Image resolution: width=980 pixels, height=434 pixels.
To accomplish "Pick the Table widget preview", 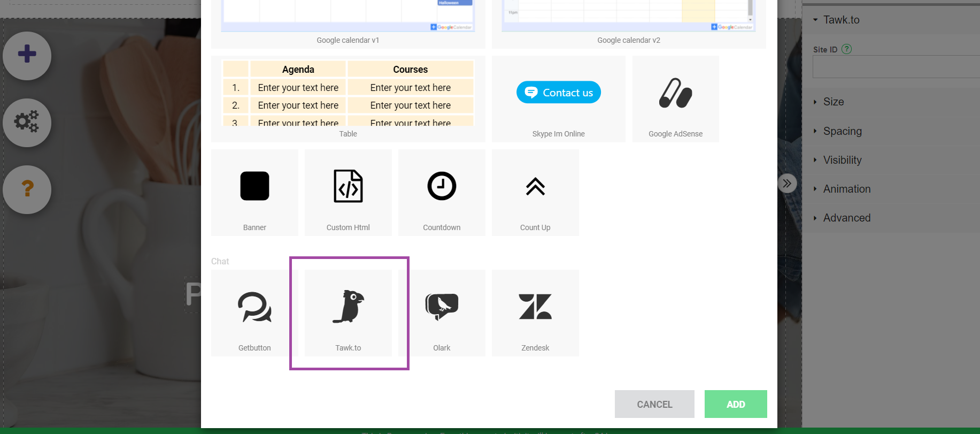I will (348, 99).
